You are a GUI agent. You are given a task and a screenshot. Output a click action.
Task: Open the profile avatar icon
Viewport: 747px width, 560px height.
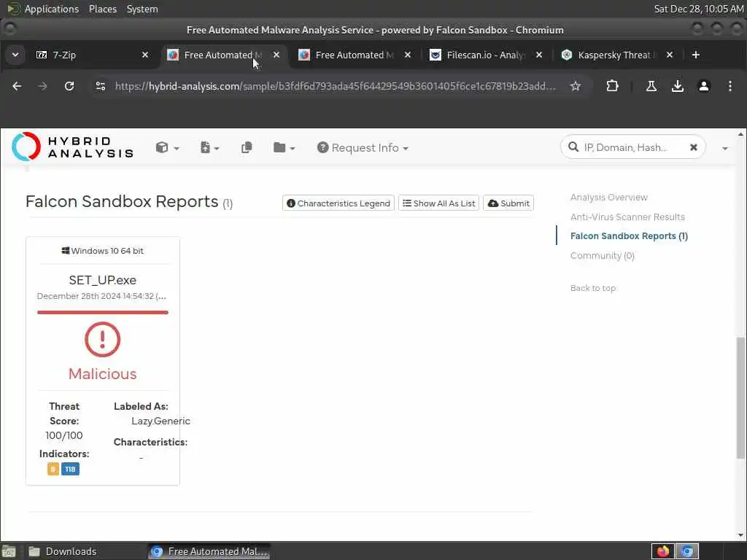704,86
